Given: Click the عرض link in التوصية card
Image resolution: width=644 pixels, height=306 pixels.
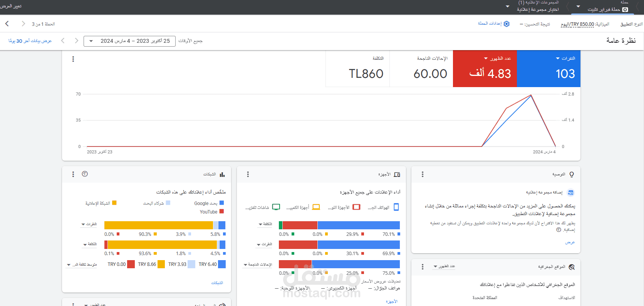Looking at the screenshot, I should click(x=570, y=242).
